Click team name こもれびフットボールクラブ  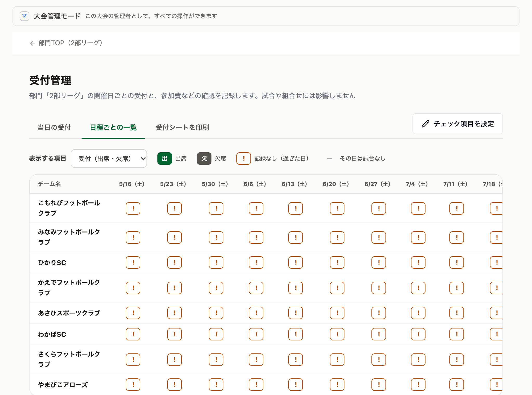pos(69,208)
